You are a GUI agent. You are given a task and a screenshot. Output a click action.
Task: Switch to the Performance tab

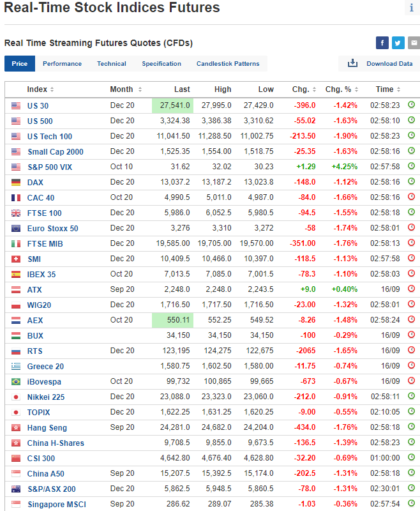[62, 64]
